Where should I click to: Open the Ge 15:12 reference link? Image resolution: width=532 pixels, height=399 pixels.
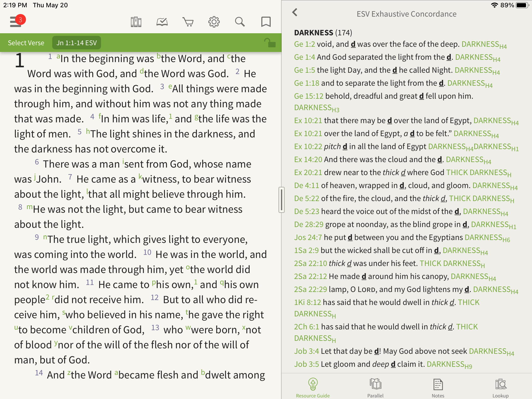tap(309, 96)
